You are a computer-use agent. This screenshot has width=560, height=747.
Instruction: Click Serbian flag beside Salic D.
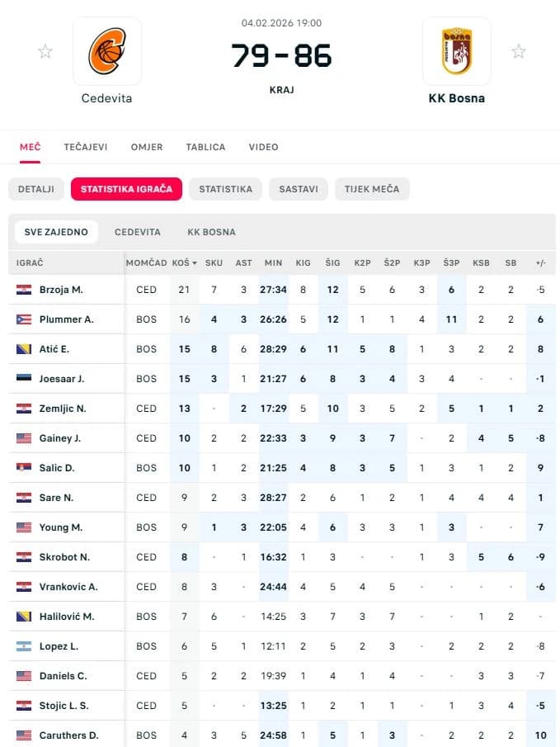point(24,468)
